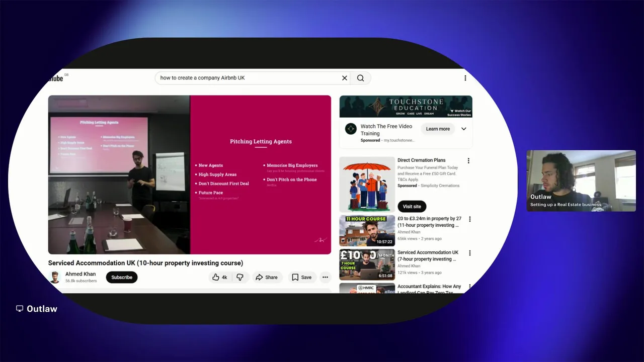The height and width of the screenshot is (362, 644).
Task: Open £0 to £3.24m in property title
Action: [x=429, y=222]
